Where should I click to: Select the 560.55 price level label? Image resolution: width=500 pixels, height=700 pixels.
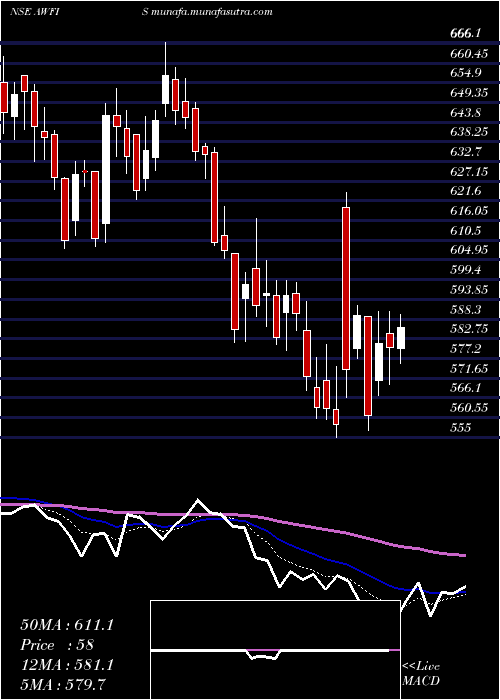pos(469,408)
